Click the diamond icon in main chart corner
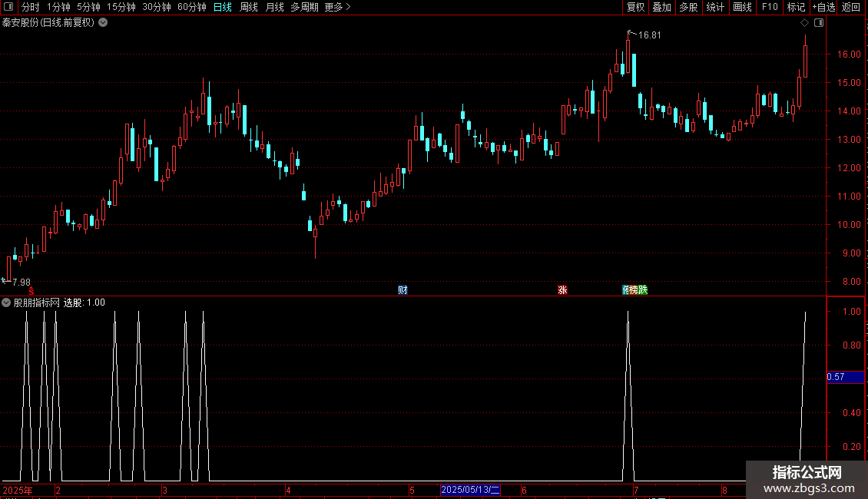The width and height of the screenshot is (868, 499). coord(805,23)
